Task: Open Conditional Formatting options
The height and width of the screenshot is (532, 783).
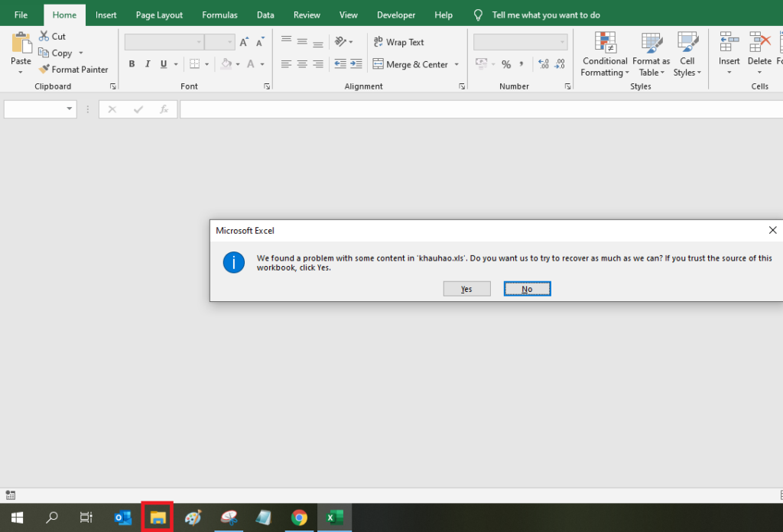Action: point(604,54)
